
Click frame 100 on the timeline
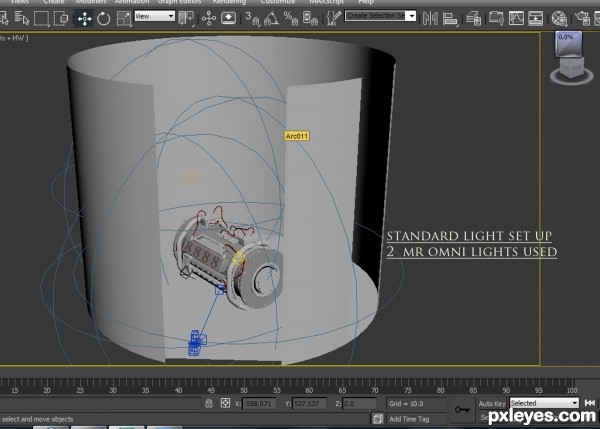pos(572,390)
